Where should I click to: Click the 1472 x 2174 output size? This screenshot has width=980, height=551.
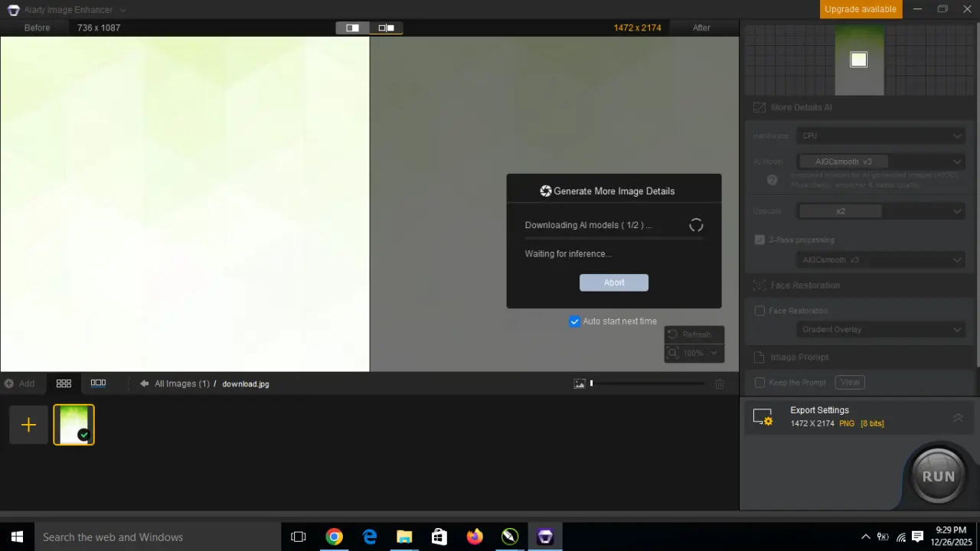[637, 28]
